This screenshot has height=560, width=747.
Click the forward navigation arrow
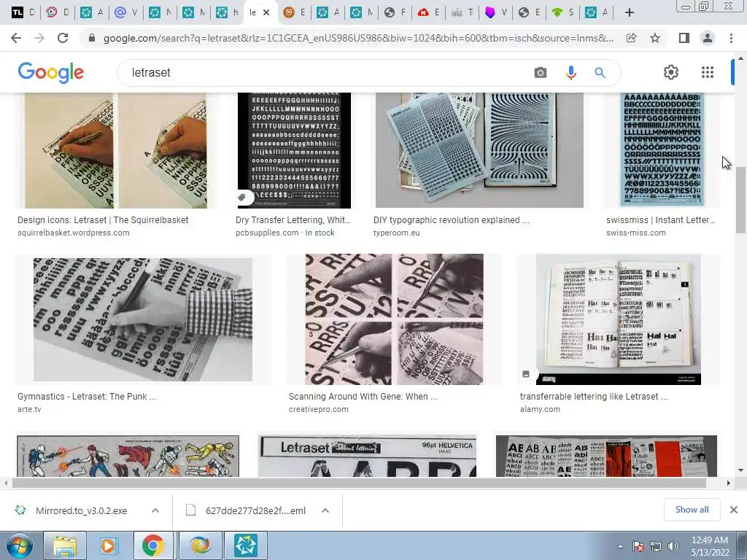click(x=39, y=38)
